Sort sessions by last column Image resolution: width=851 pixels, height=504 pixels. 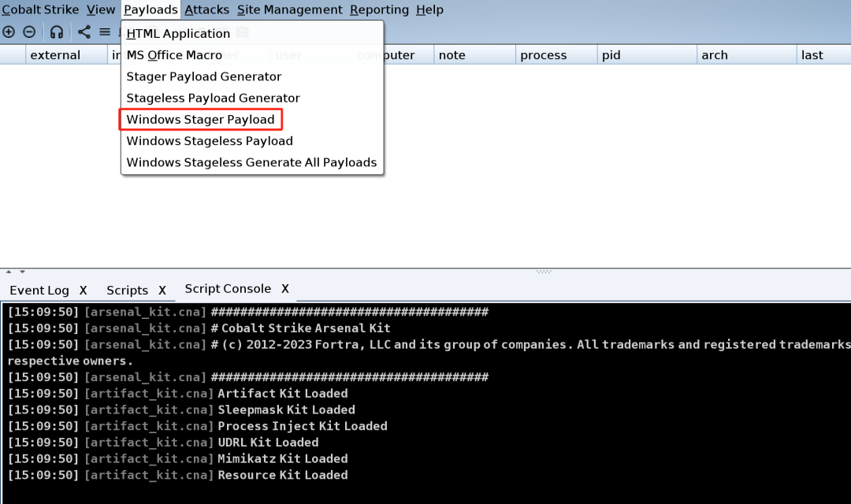[824, 55]
